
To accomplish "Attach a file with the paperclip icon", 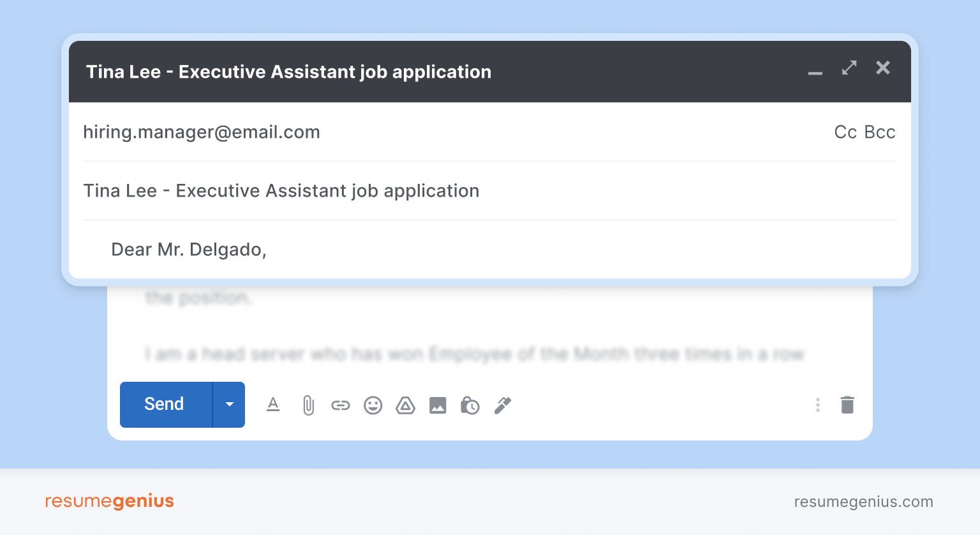I will 308,405.
